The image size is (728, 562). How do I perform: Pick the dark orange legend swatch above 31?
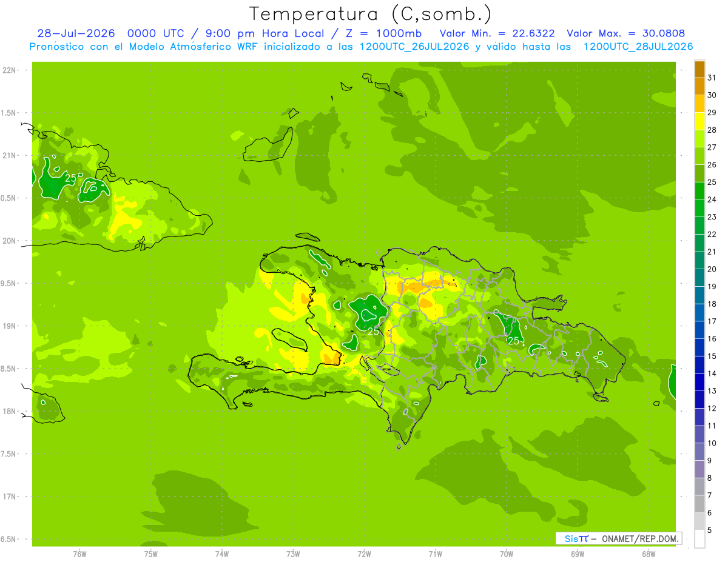pyautogui.click(x=699, y=69)
